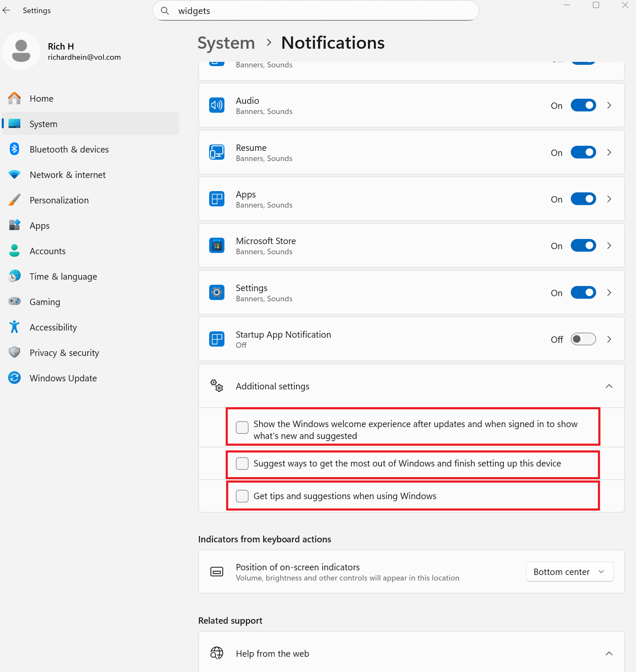Collapse Help from the web section

[x=609, y=653]
